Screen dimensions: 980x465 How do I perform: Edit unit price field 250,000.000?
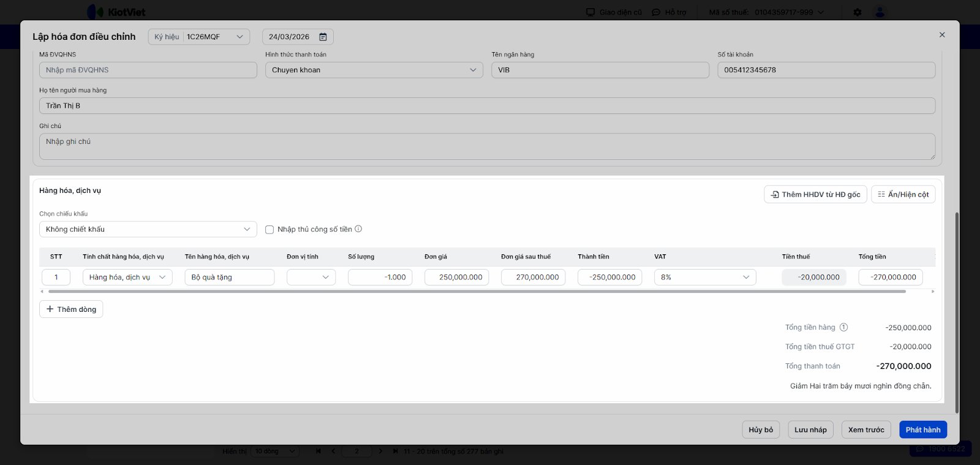point(457,277)
